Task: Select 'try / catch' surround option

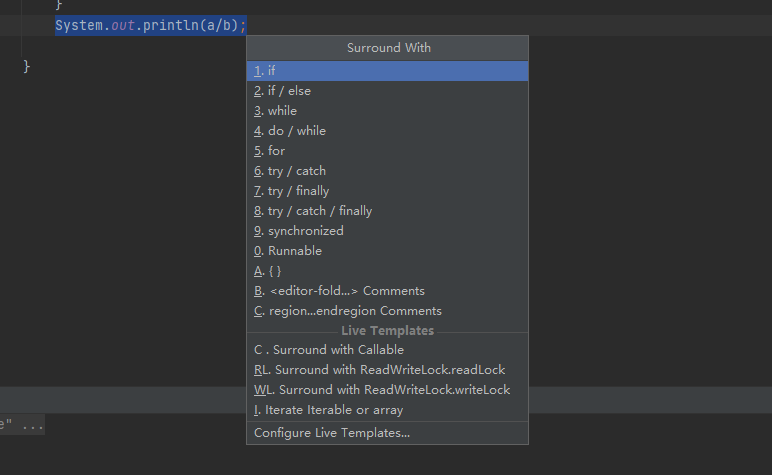Action: coord(296,171)
